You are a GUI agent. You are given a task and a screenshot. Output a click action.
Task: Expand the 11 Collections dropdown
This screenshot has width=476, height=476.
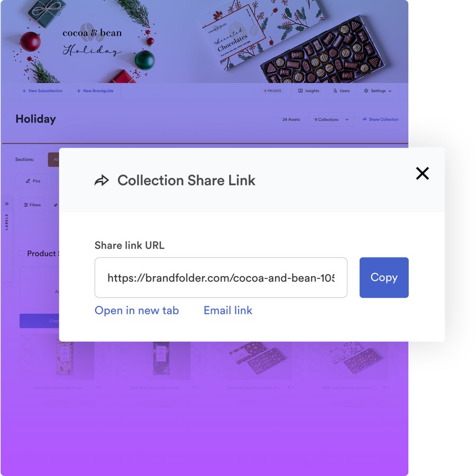(331, 120)
